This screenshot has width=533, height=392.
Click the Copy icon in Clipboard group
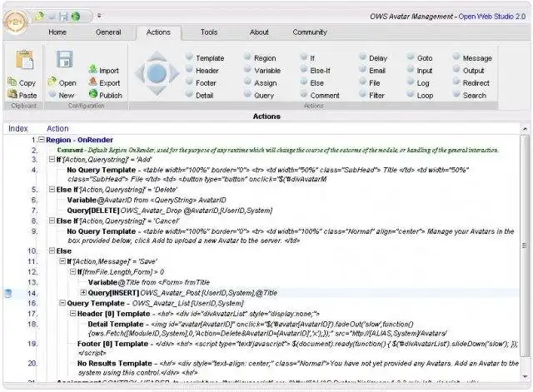12,82
